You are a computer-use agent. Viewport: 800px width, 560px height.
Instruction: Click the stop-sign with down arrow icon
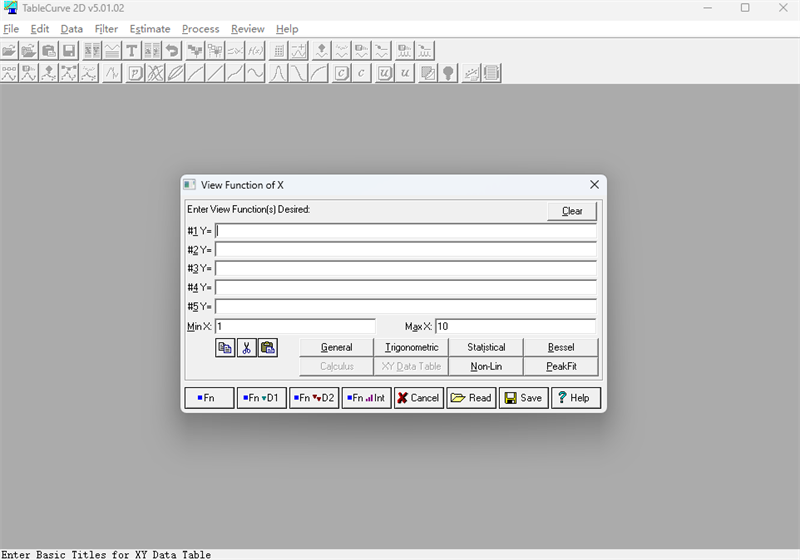tap(448, 73)
